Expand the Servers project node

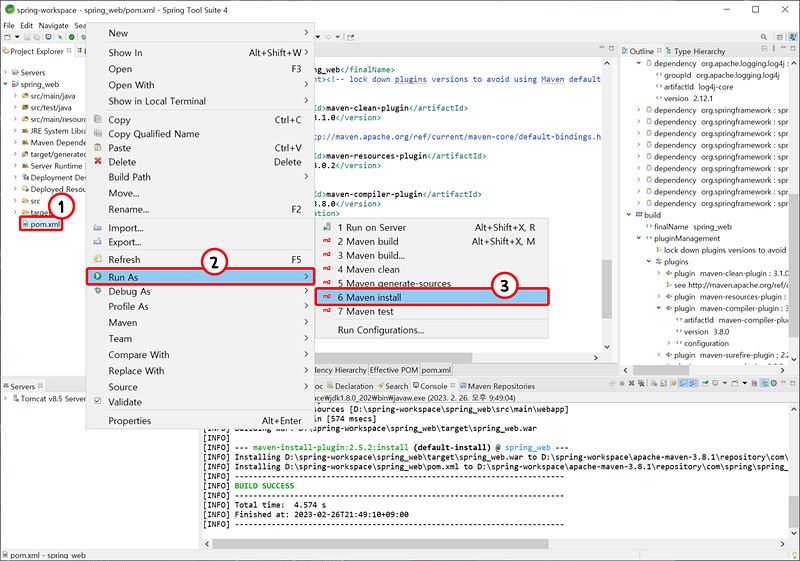5,72
